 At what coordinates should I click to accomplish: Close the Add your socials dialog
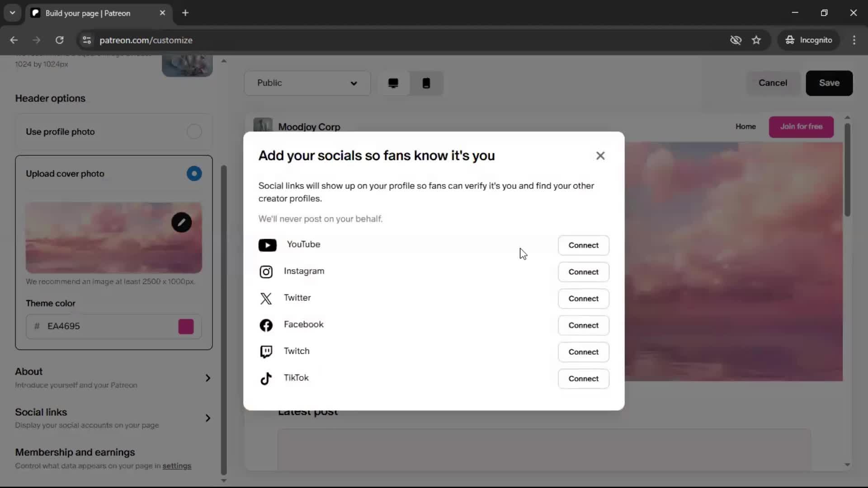[x=600, y=155]
